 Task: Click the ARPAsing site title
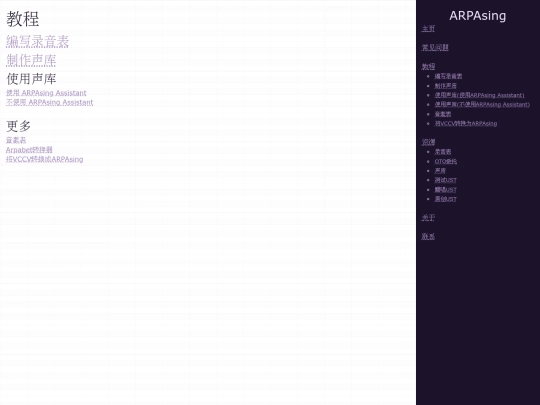tap(478, 16)
